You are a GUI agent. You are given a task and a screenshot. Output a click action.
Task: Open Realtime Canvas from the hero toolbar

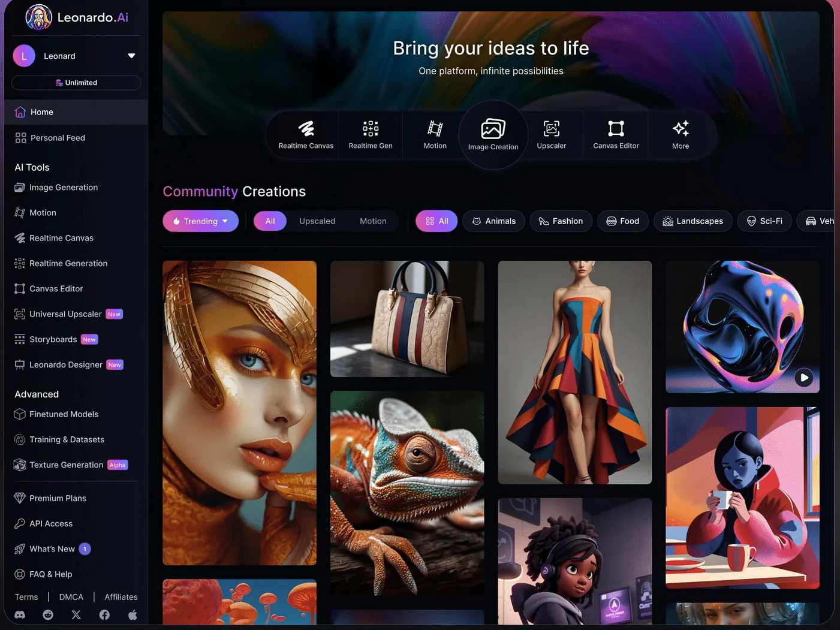tap(306, 135)
